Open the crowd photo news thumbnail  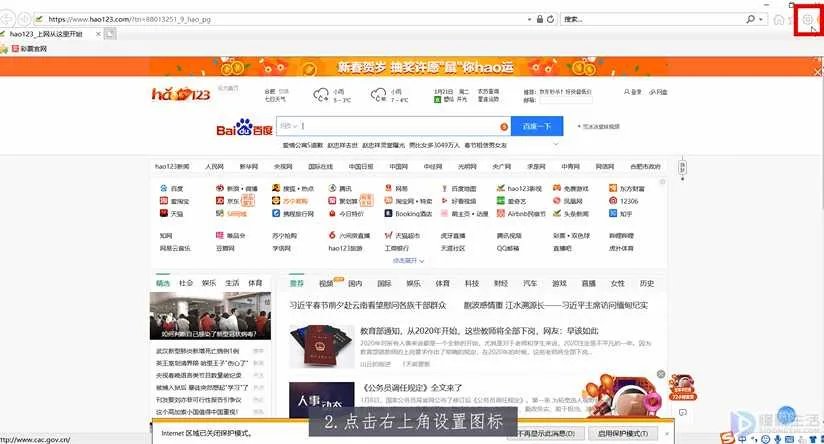(210, 316)
